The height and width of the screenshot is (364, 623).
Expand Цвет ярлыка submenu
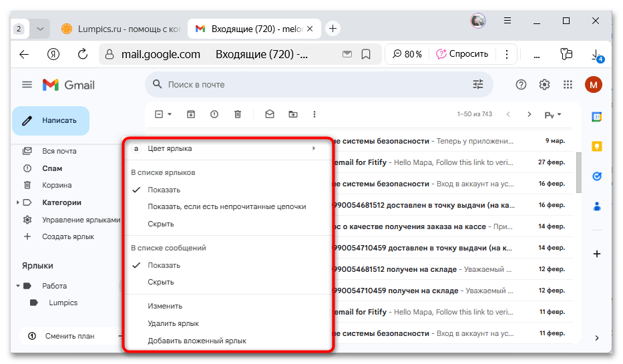228,149
